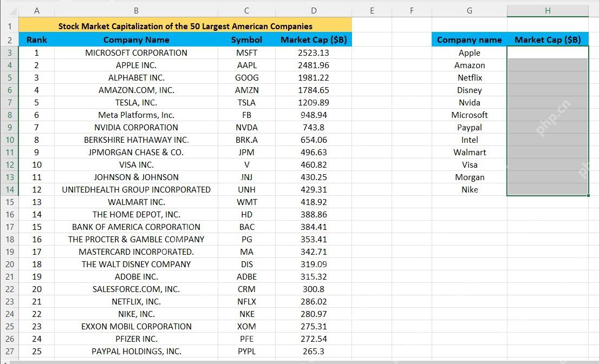
Task: Select column G header
Action: 470,11
